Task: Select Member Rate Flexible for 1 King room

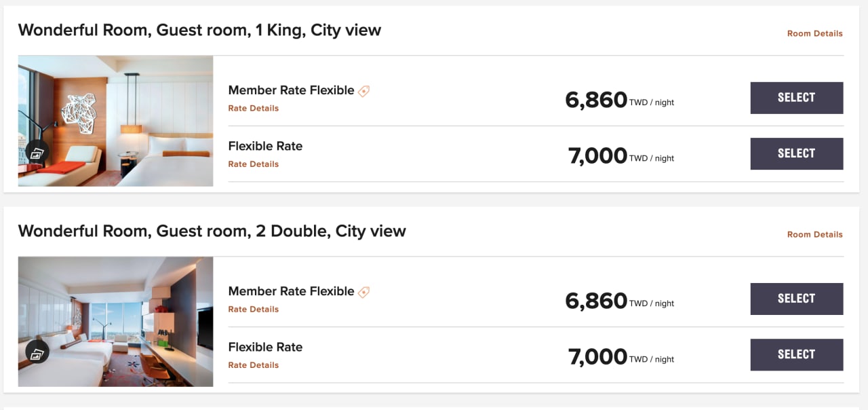Action: coord(797,98)
